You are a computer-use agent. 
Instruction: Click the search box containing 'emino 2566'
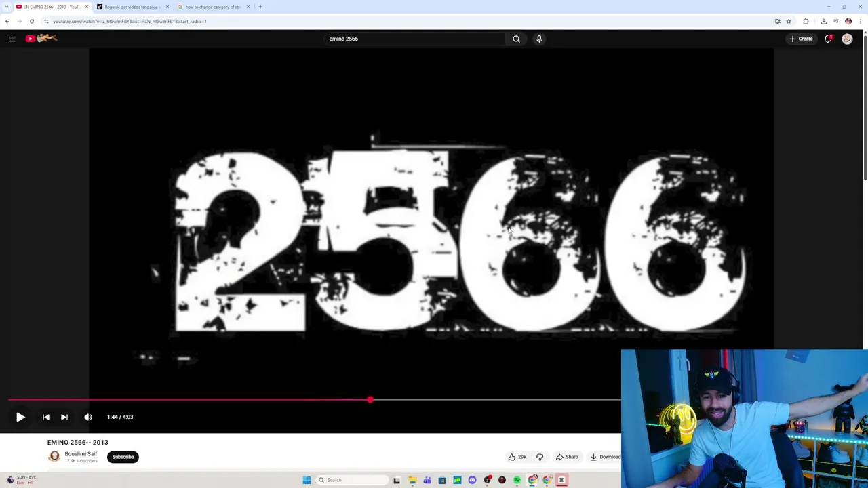(x=414, y=39)
